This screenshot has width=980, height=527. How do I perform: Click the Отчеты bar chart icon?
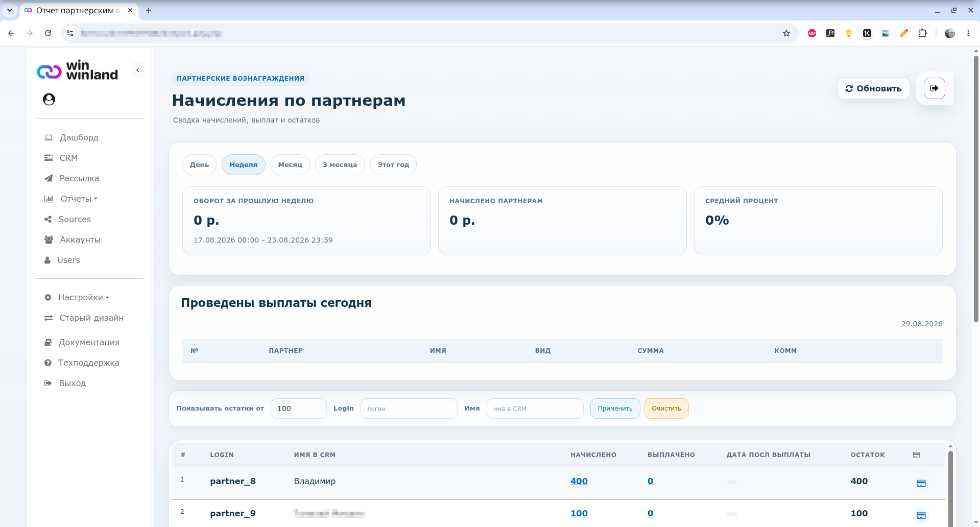(x=49, y=199)
